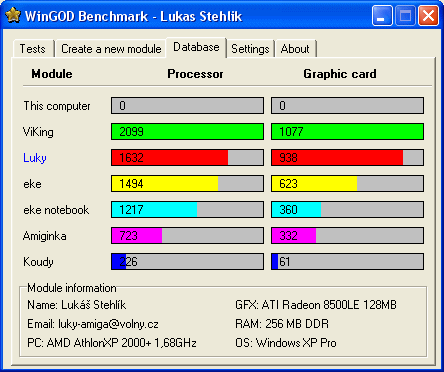Image resolution: width=444 pixels, height=372 pixels.
Task: Select the Amiginka module name
Action: click(x=45, y=236)
